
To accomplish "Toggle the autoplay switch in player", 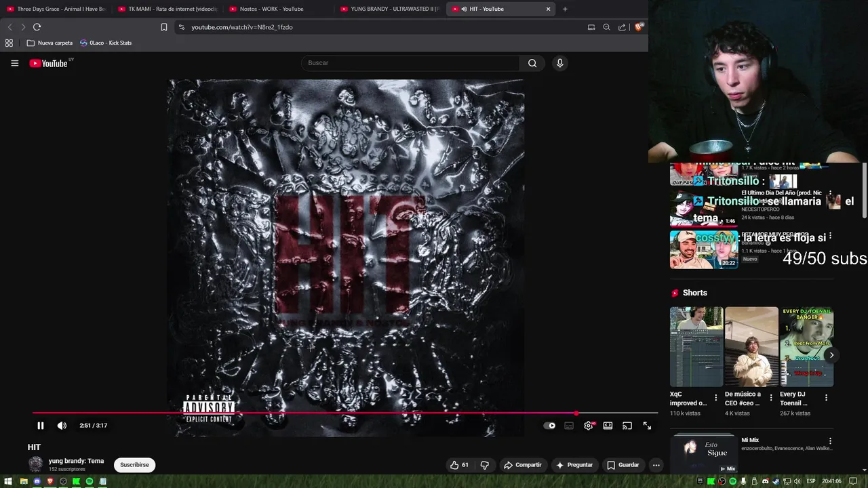I will point(550,426).
